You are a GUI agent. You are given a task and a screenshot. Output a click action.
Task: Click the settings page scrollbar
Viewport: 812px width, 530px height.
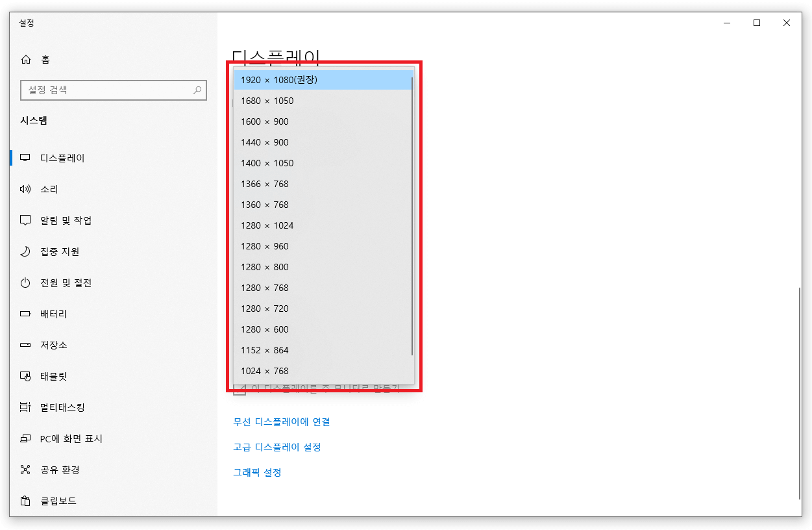coord(800,393)
